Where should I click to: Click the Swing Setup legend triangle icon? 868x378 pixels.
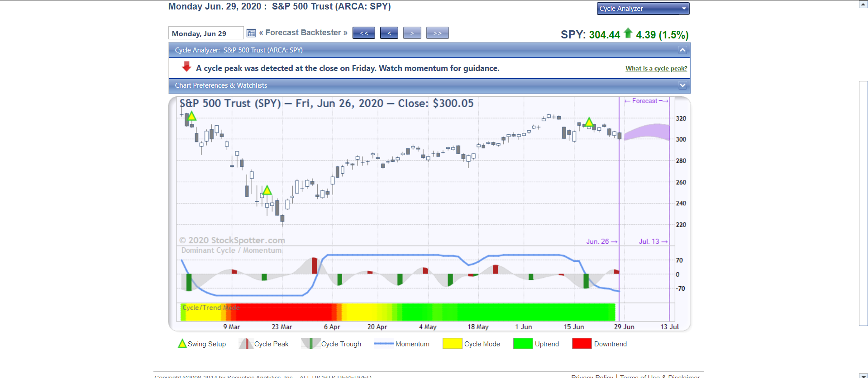coord(182,344)
